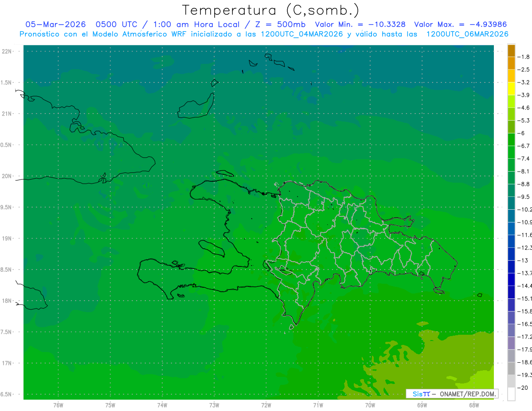Click the -1.8 legend label
Screen dimensions: 532x411
pyautogui.click(x=524, y=57)
